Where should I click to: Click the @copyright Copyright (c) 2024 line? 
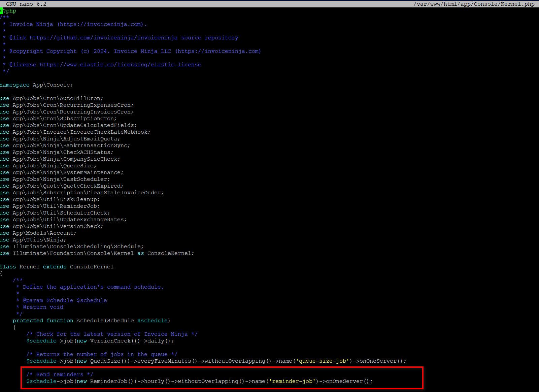coord(132,51)
